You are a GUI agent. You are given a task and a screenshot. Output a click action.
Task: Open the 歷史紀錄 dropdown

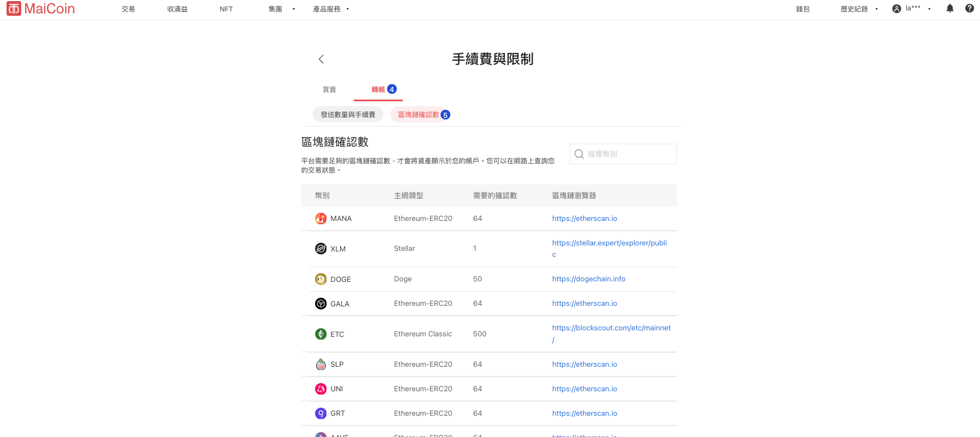point(859,9)
